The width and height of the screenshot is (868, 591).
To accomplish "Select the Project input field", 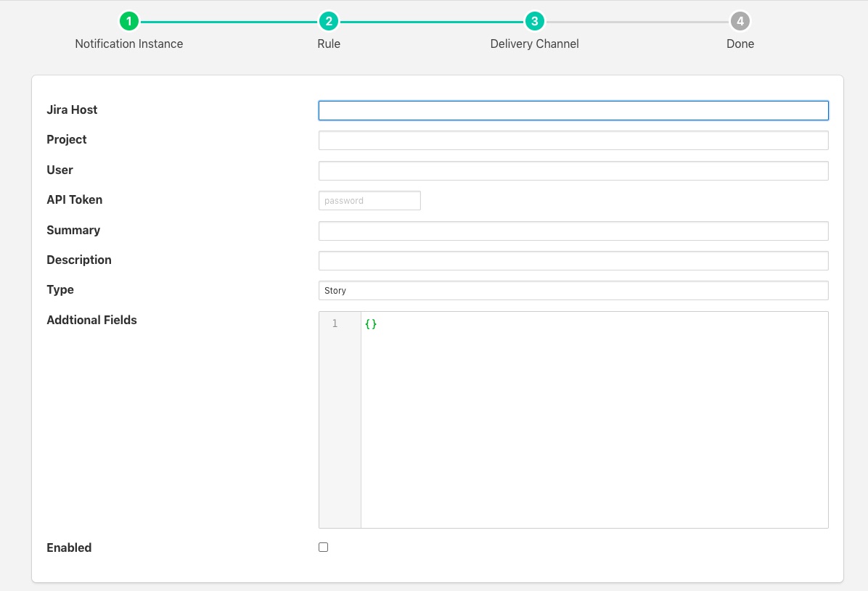I will click(x=573, y=140).
